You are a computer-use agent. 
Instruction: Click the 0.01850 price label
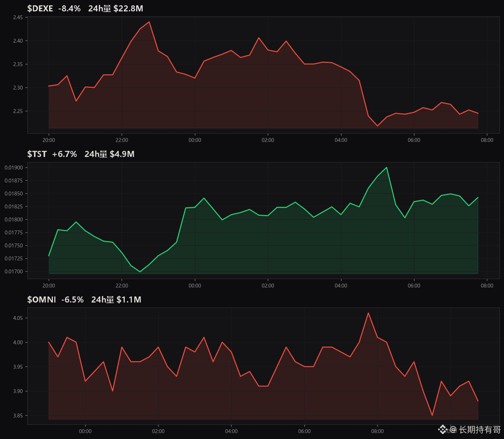pyautogui.click(x=14, y=194)
